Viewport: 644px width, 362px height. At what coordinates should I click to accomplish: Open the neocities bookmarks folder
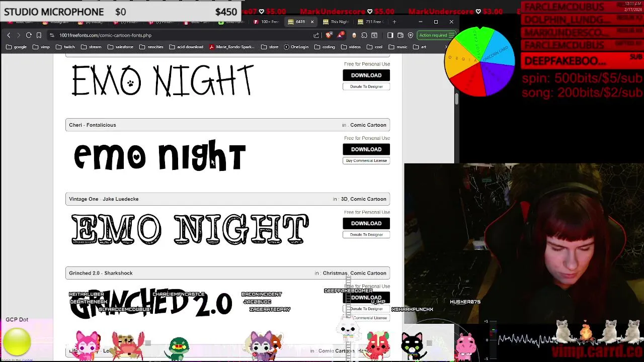[151, 47]
